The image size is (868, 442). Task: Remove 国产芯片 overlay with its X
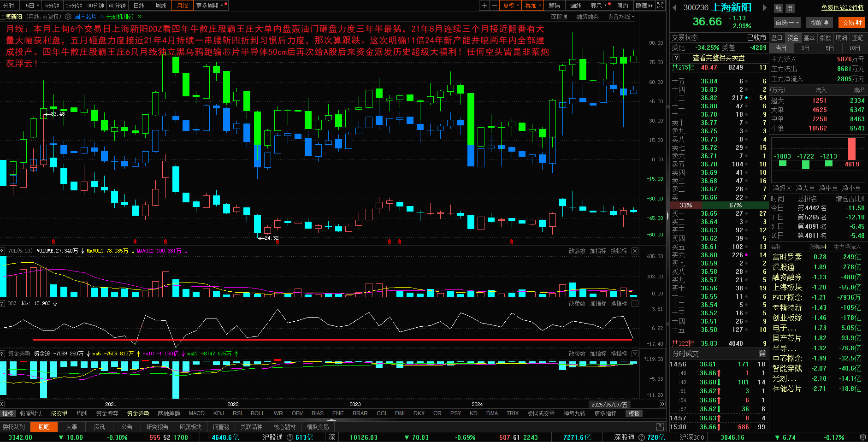point(101,17)
